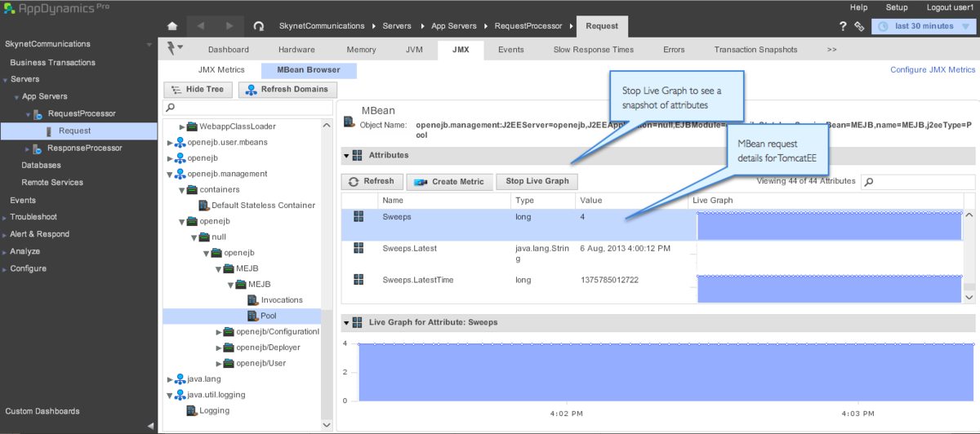Click the Live Graph section grid icon
The width and height of the screenshot is (980, 434).
point(358,322)
